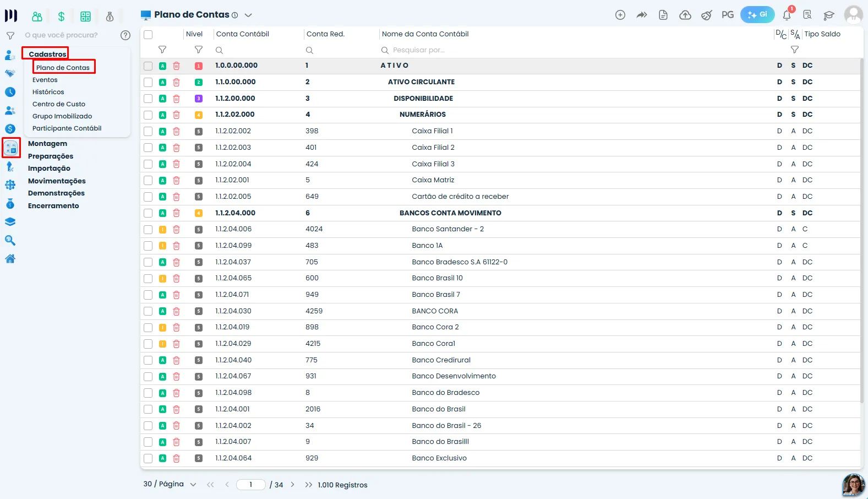The height and width of the screenshot is (499, 868).
Task: Open the Demonstrações menu section
Action: (56, 193)
